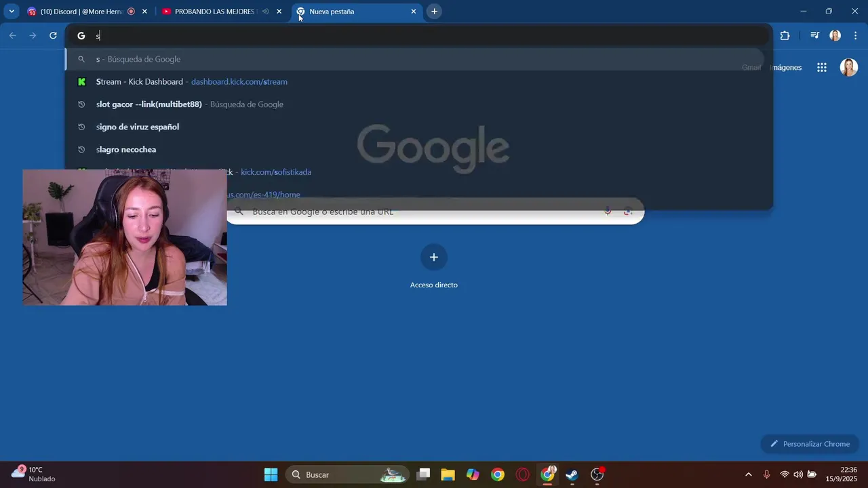
Task: Choose the 'slot gacor' search suggestion
Action: point(414,104)
